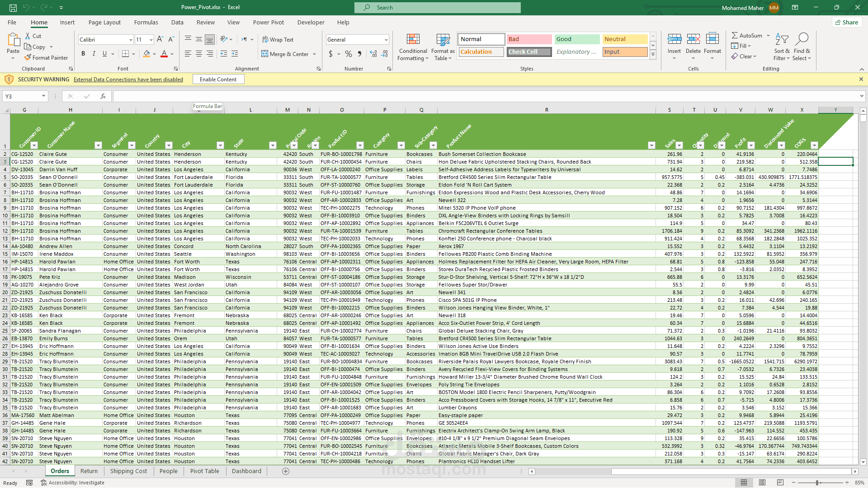Click the Format Painter brush icon
The width and height of the screenshot is (868, 488).
pos(28,57)
